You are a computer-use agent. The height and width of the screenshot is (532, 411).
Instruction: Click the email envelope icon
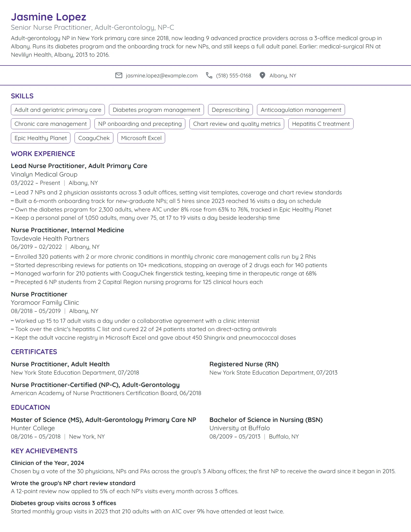(119, 75)
